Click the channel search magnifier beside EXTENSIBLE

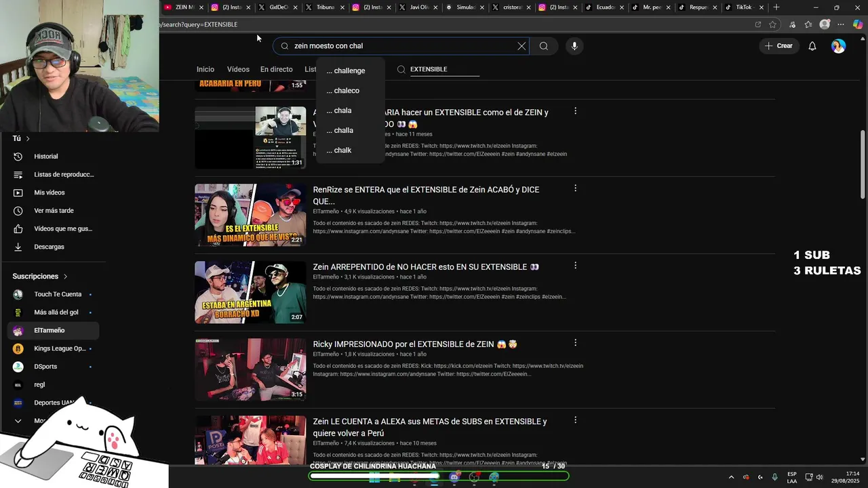401,69
